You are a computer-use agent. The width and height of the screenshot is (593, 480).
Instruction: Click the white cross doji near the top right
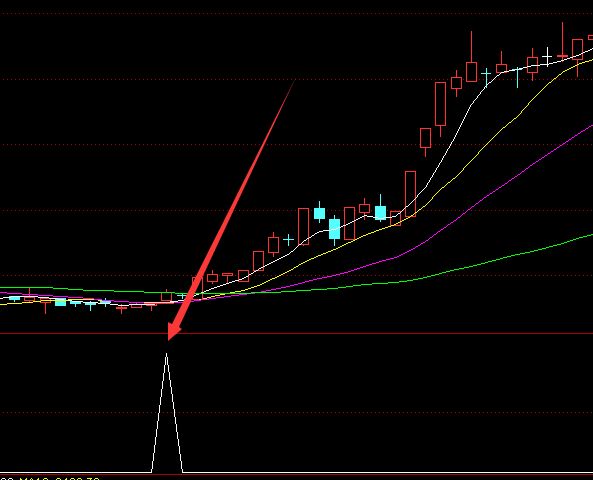547,57
